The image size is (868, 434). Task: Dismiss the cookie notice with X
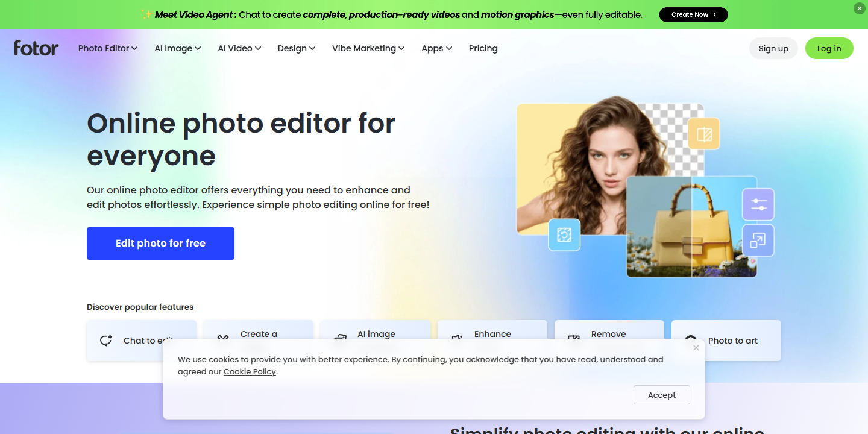coord(696,348)
